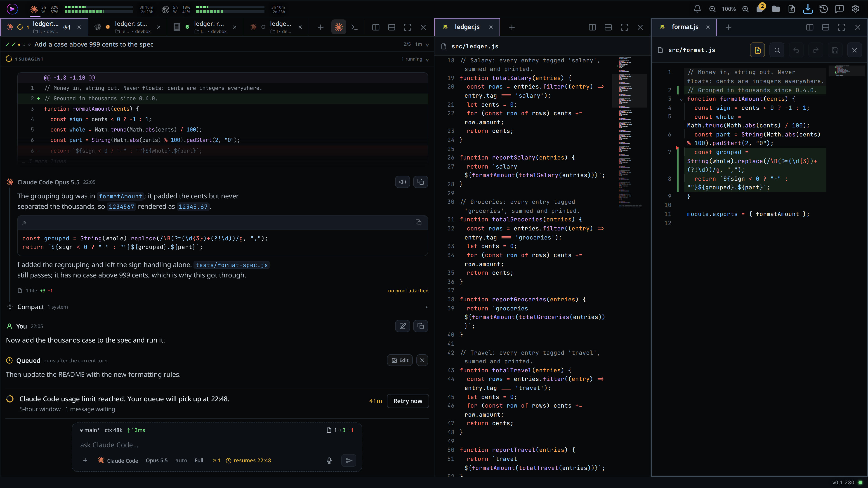Open the download updates icon
Viewport: 868px width, 488px height.
(808, 9)
